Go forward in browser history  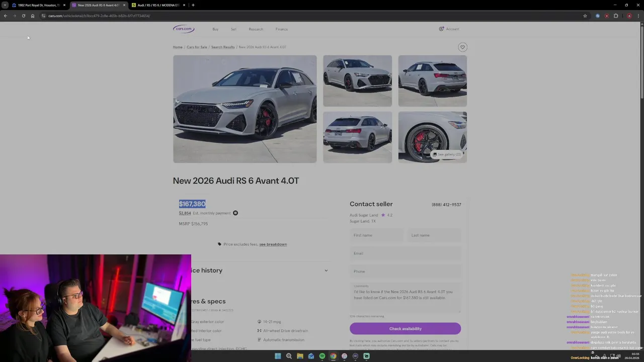coord(15,16)
